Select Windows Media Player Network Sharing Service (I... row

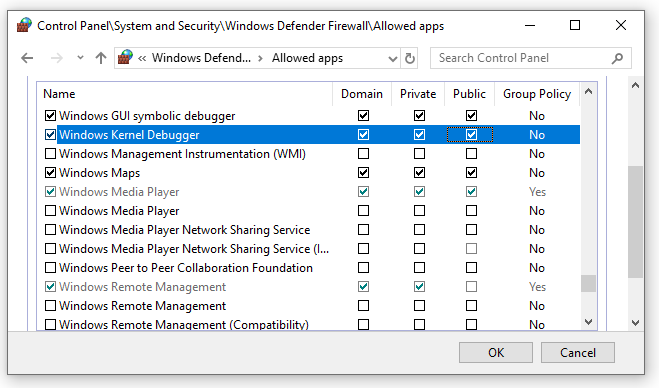tap(194, 249)
